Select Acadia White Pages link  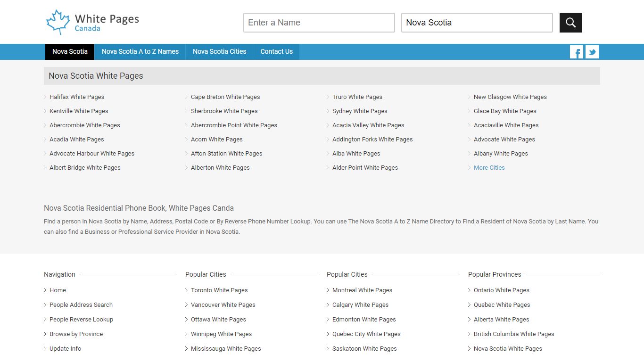(77, 140)
